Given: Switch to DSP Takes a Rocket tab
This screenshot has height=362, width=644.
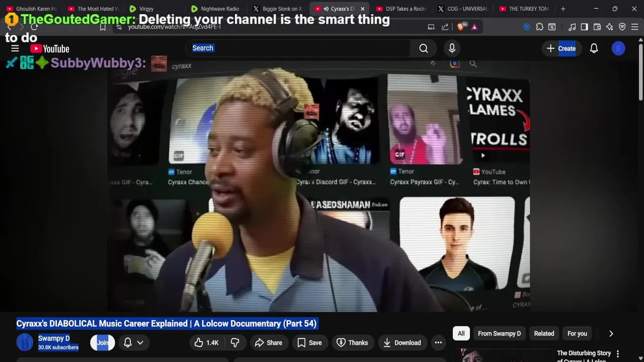Looking at the screenshot, I should [401, 9].
